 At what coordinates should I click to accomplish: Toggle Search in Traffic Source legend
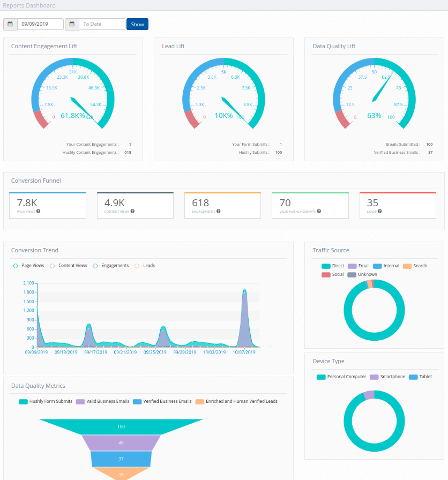(415, 266)
